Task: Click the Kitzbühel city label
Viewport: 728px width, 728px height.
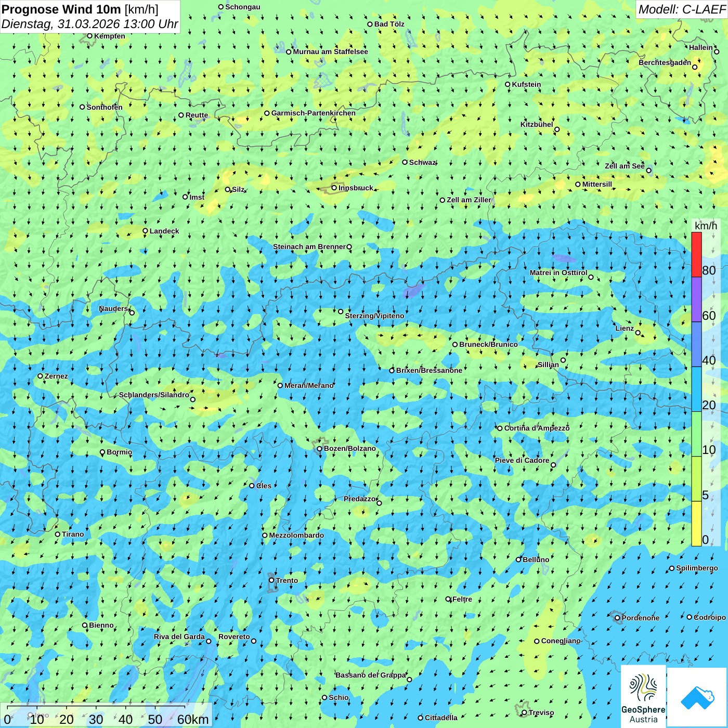Action: click(537, 124)
